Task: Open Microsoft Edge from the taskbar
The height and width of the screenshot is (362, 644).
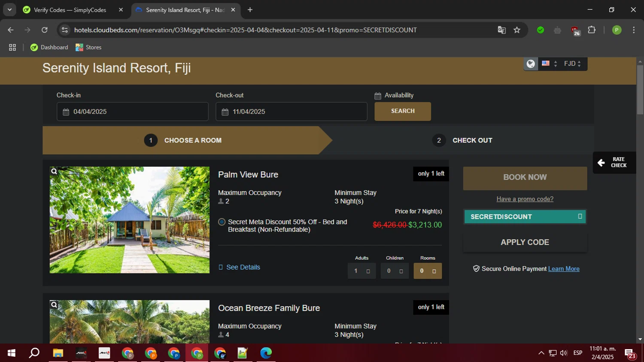Action: pyautogui.click(x=266, y=353)
